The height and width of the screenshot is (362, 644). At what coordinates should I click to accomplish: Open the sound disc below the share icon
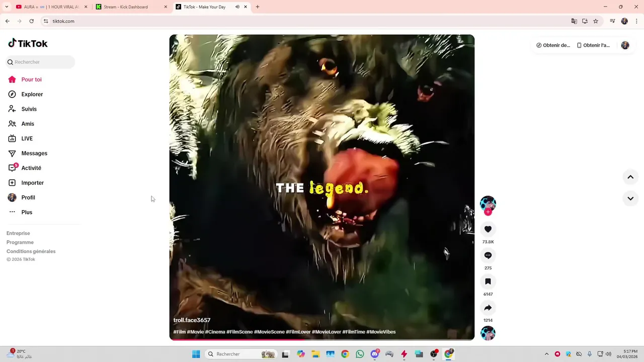[488, 333]
